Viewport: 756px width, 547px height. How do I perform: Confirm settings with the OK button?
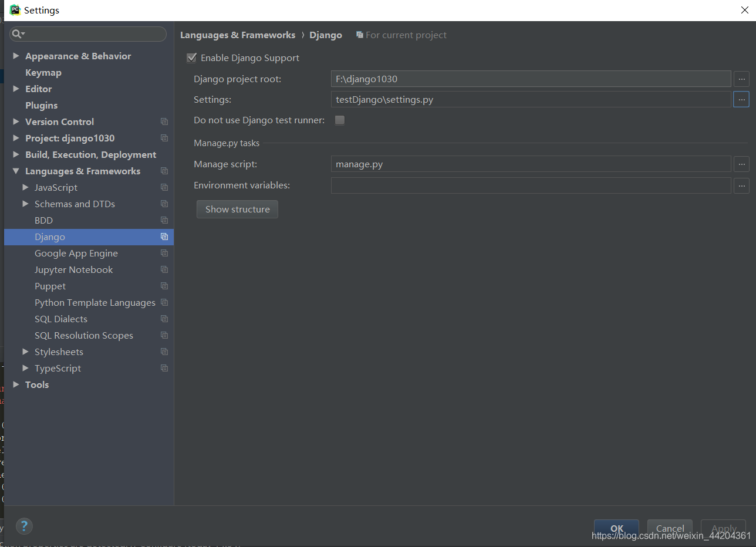point(616,528)
